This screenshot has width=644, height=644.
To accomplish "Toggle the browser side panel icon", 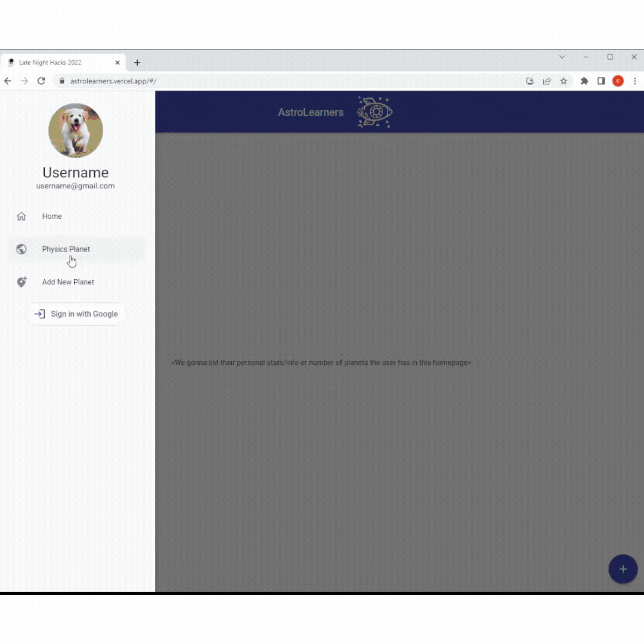I will 601,81.
